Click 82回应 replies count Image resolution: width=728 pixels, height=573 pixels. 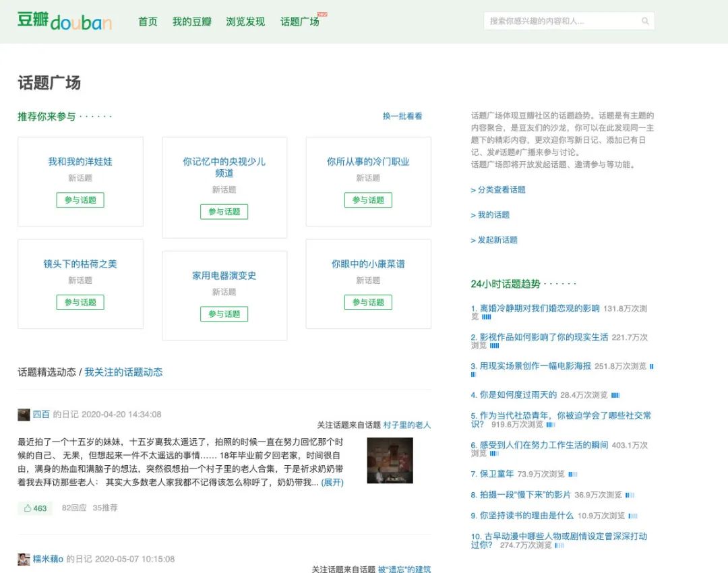coord(74,508)
